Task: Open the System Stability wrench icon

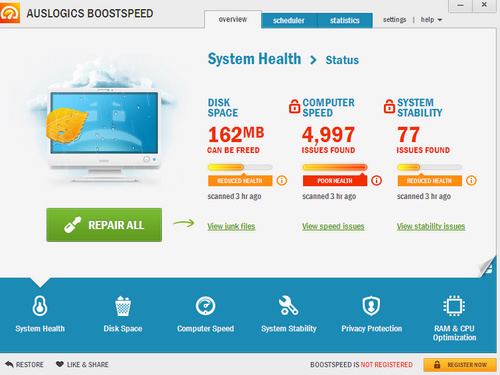Action: click(x=288, y=305)
